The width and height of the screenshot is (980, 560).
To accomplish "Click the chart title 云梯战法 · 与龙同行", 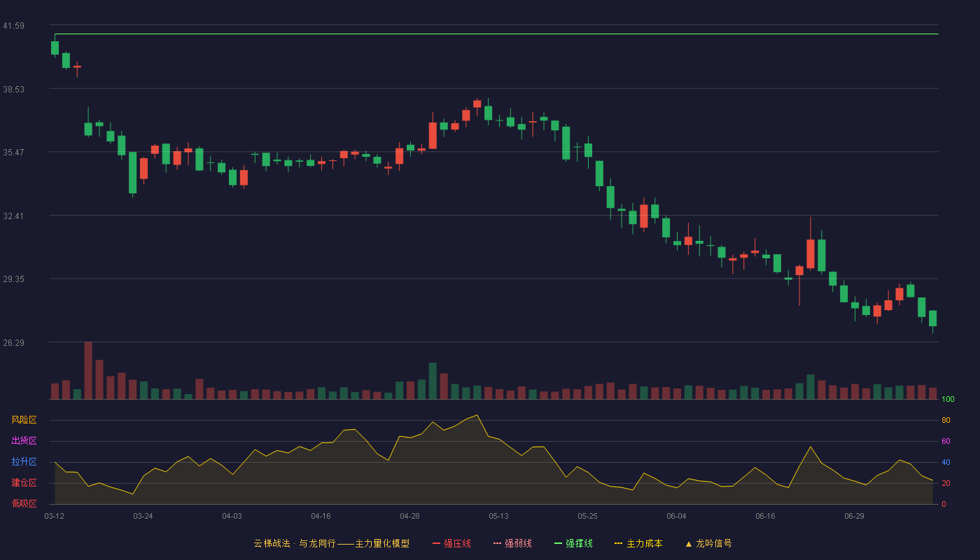I will point(295,543).
